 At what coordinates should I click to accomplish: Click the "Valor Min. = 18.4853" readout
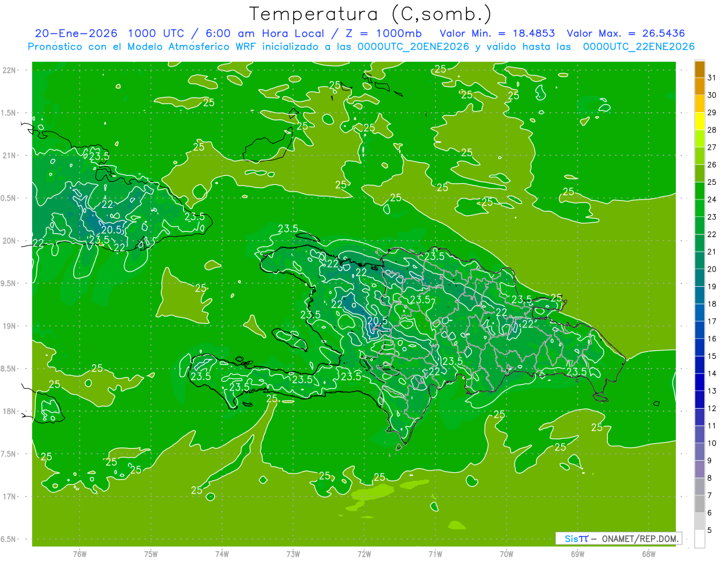click(x=497, y=33)
